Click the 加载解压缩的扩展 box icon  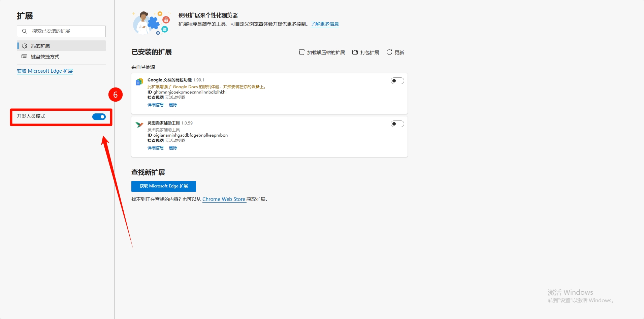coord(302,52)
